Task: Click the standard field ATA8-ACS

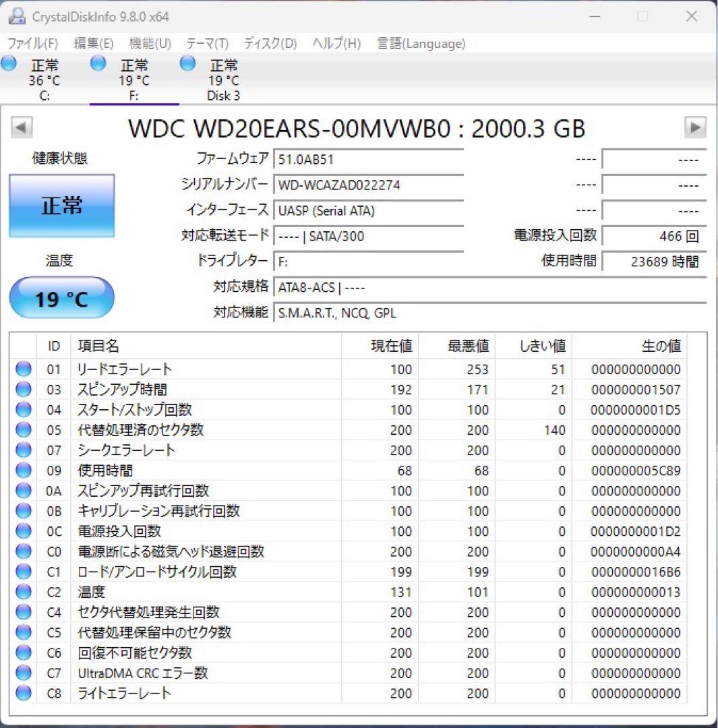Action: click(490, 287)
